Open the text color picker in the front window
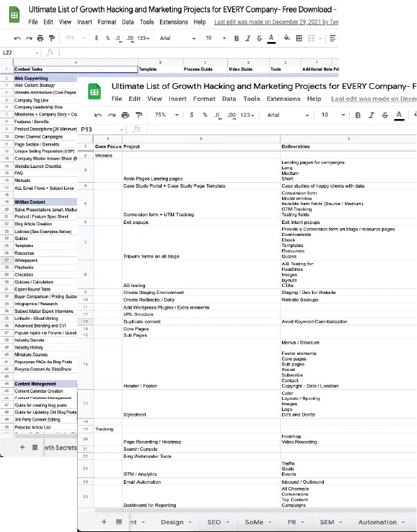The width and height of the screenshot is (417, 532). pyautogui.click(x=399, y=115)
